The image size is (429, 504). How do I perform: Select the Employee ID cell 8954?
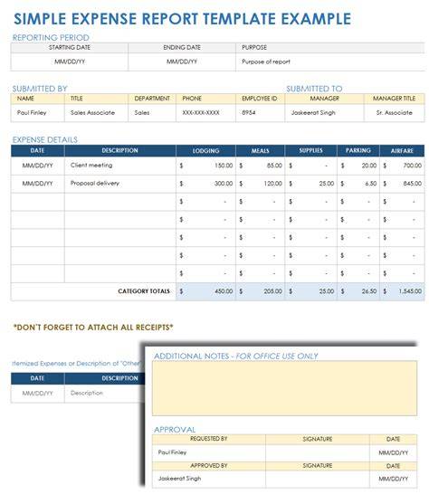coord(260,113)
